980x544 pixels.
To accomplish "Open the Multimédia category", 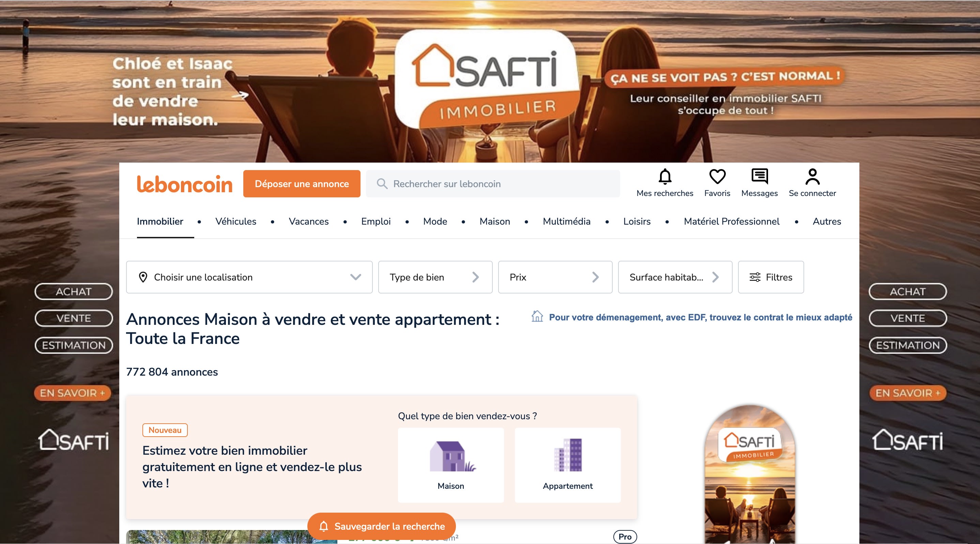I will [566, 222].
